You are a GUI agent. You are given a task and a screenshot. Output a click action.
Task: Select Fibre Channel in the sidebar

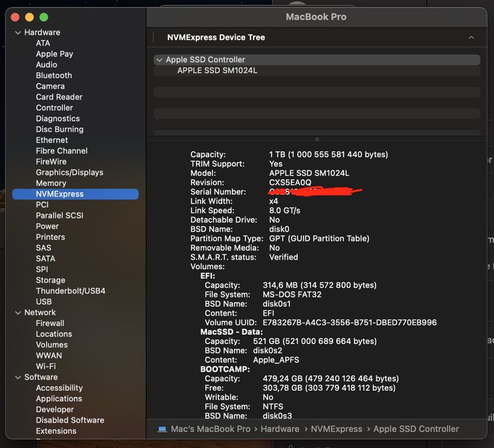62,151
